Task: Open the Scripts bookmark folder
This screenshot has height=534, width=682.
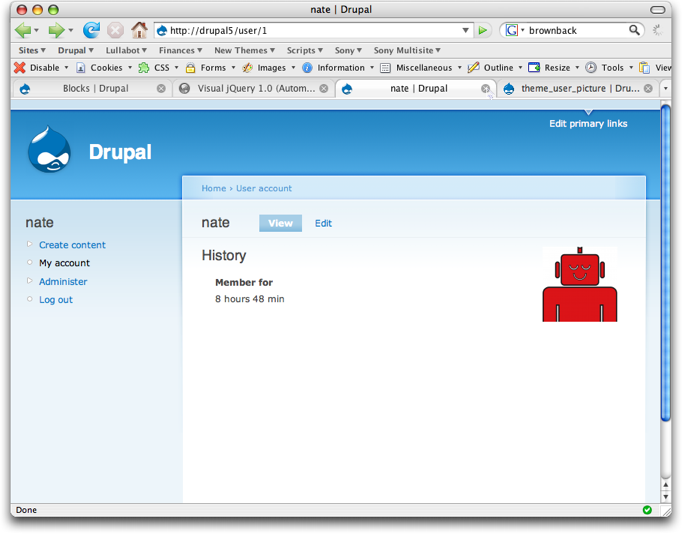Action: (x=304, y=50)
